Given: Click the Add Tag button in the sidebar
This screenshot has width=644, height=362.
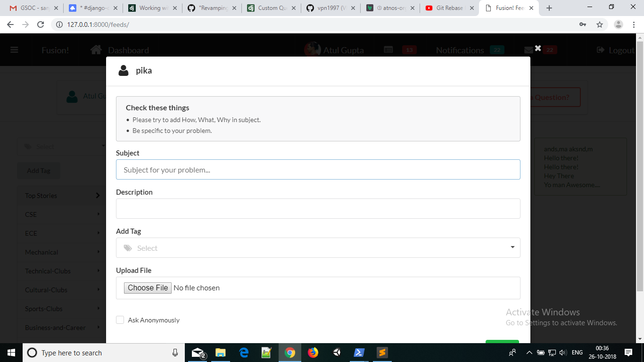Looking at the screenshot, I should coord(39,170).
